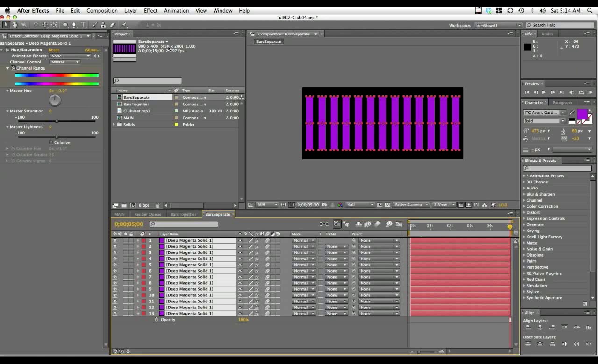
Task: Show channel and color management settings
Action: (340, 205)
